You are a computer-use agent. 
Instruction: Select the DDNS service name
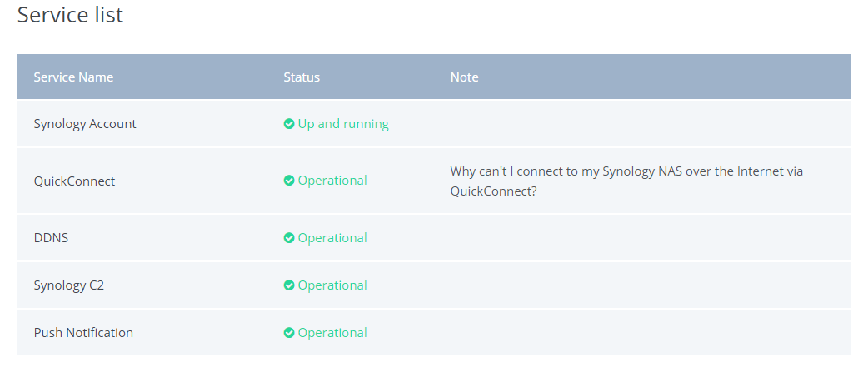(51, 238)
